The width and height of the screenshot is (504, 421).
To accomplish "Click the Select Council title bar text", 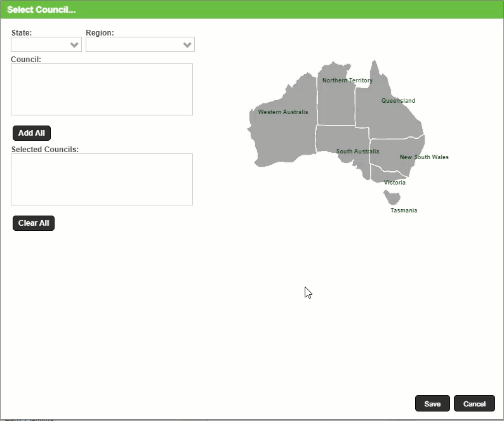I will [x=41, y=10].
